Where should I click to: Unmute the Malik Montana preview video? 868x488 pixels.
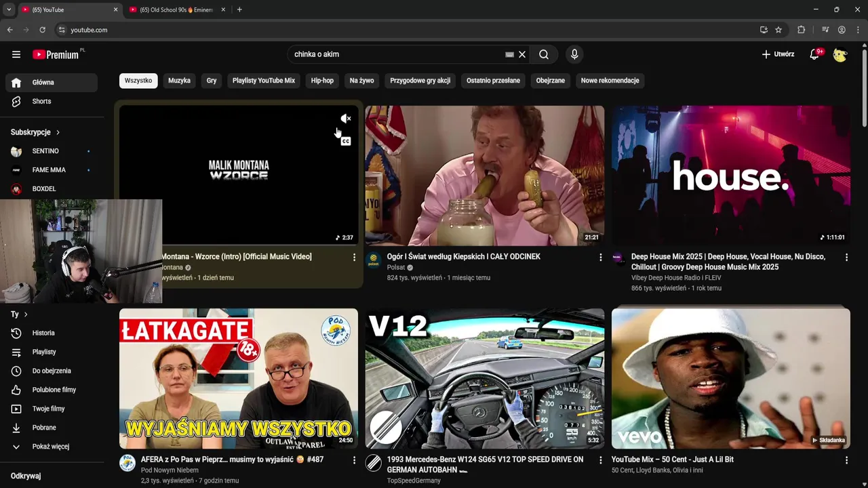(x=346, y=119)
